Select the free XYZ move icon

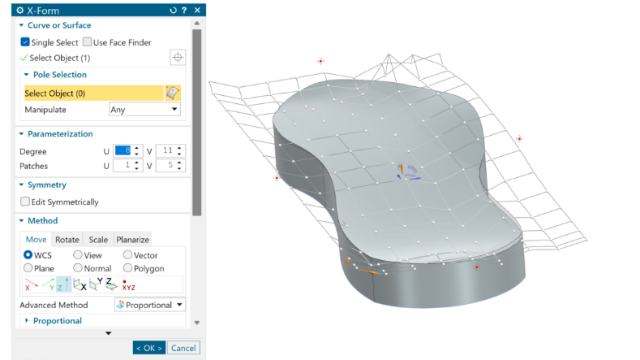[128, 284]
